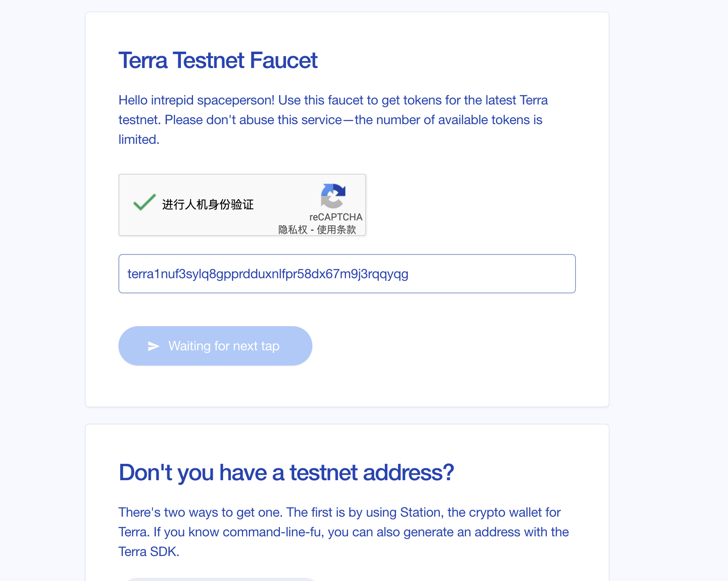The height and width of the screenshot is (581, 728).
Task: Click "Don't you have a testnet address?" heading
Action: click(286, 472)
